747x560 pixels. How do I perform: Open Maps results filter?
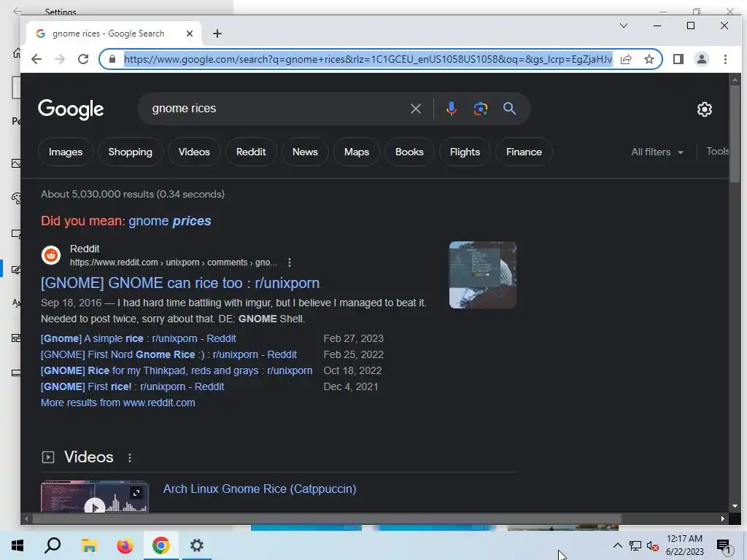point(356,152)
